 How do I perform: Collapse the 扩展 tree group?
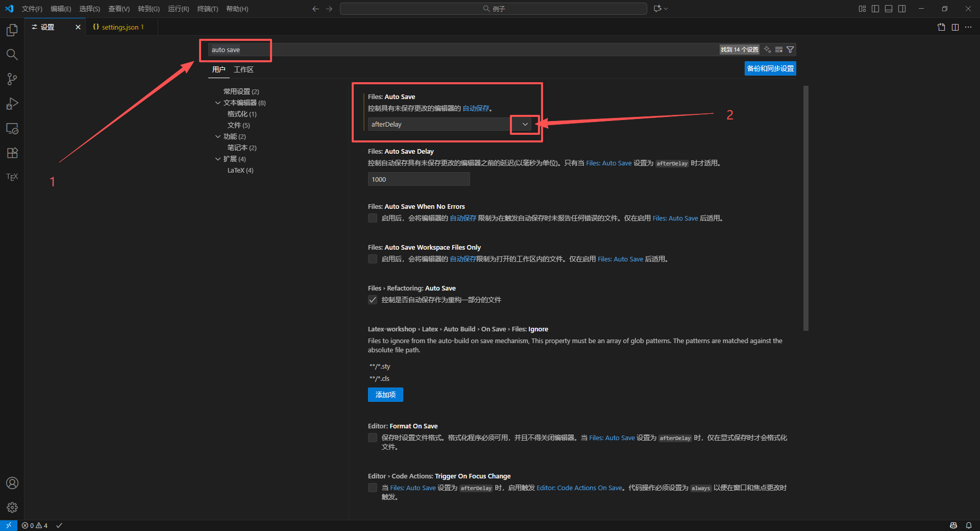pos(218,159)
